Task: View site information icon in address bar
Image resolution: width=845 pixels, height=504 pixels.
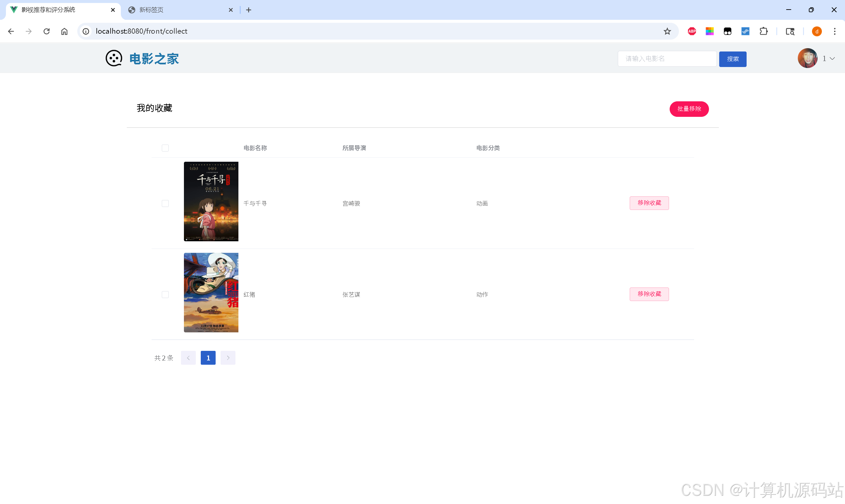Action: (86, 31)
